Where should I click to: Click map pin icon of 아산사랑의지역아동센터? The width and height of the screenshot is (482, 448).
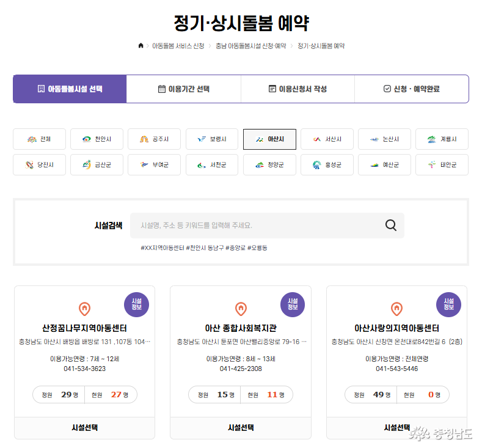[x=397, y=309]
